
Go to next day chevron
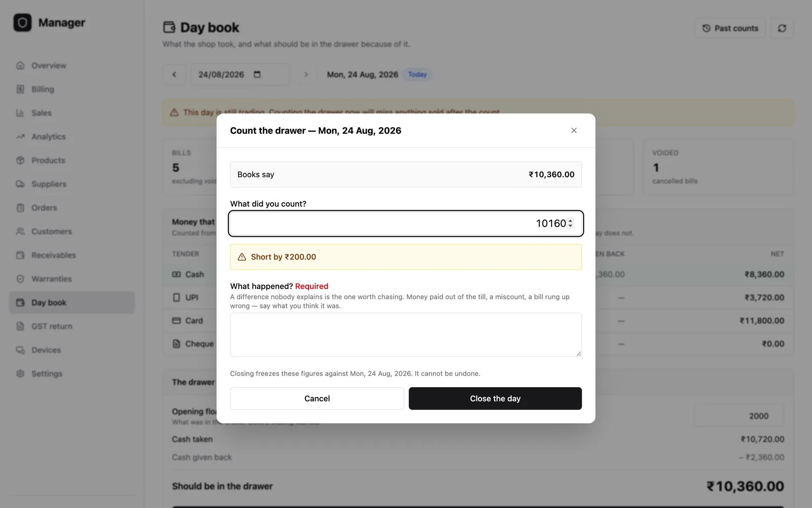coord(306,75)
